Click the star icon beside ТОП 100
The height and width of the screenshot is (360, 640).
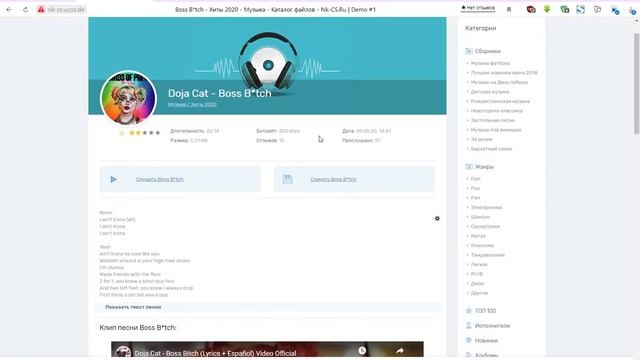click(x=469, y=311)
